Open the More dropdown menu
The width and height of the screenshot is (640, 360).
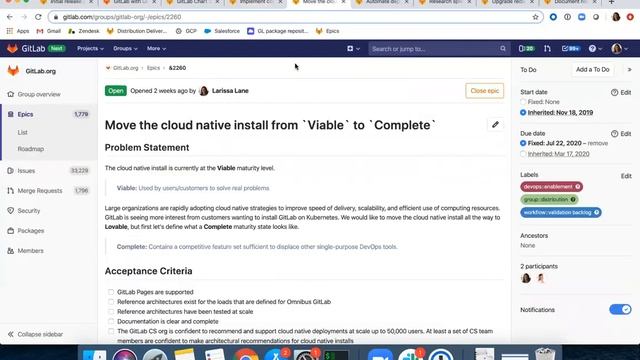click(156, 49)
